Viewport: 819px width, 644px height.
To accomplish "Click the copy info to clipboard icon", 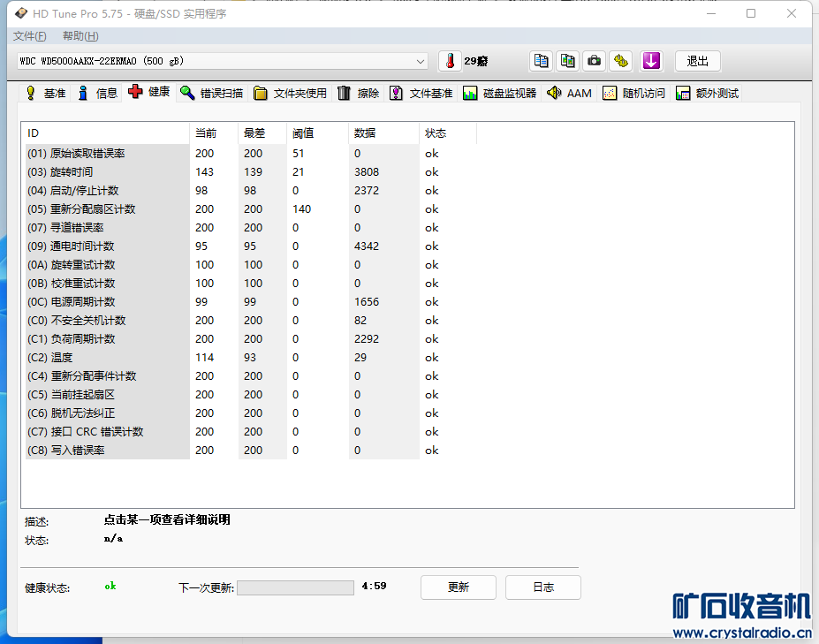I will pyautogui.click(x=541, y=61).
